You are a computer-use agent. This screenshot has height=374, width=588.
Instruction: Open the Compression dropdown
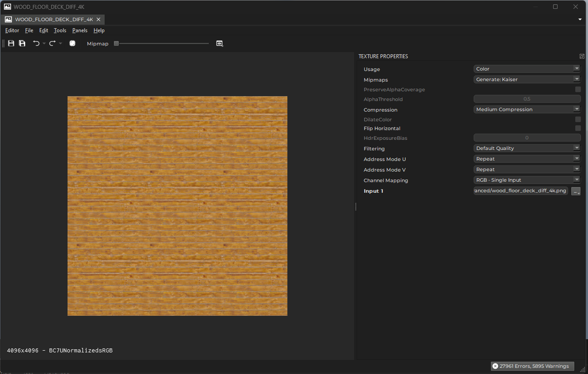tap(527, 109)
